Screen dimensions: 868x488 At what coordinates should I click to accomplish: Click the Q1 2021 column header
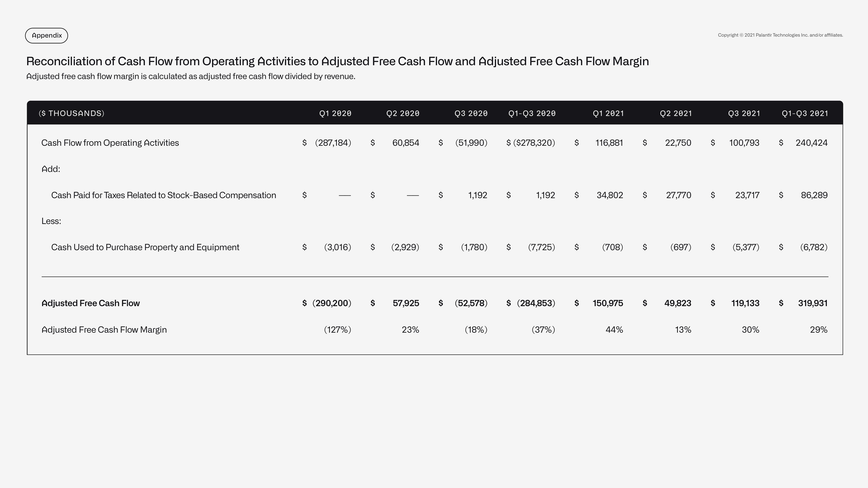[x=608, y=114]
